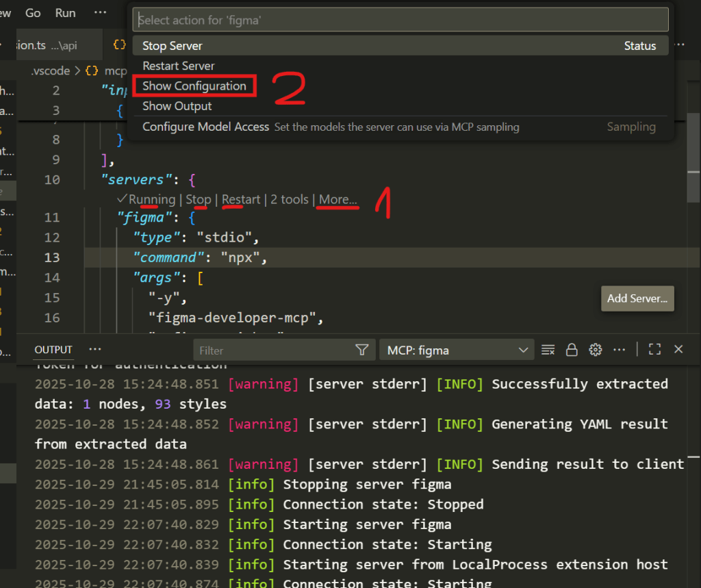This screenshot has height=588, width=701.
Task: Open more actions menu in output panel
Action: pyautogui.click(x=620, y=349)
